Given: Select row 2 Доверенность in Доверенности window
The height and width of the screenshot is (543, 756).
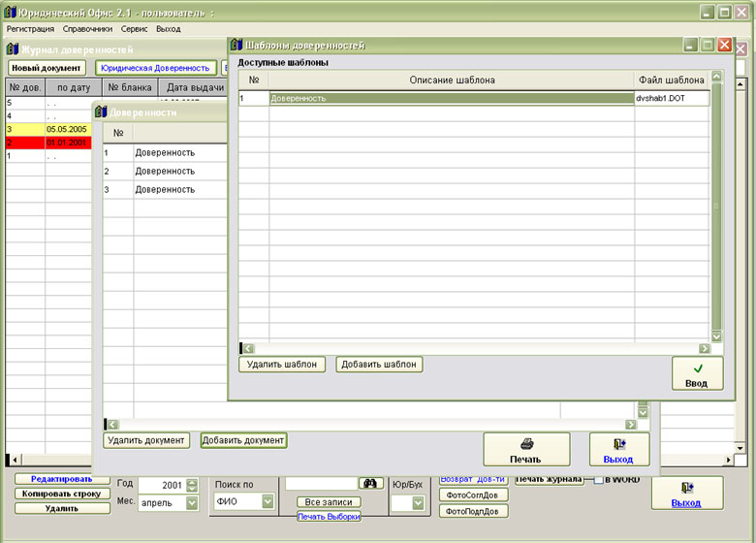Looking at the screenshot, I should click(165, 172).
